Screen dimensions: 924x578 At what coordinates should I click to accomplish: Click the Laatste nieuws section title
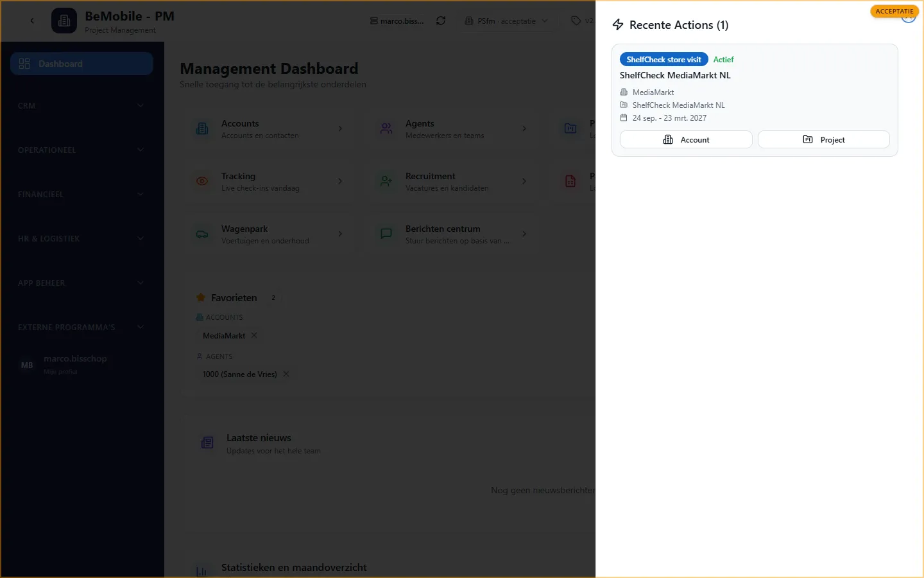259,438
